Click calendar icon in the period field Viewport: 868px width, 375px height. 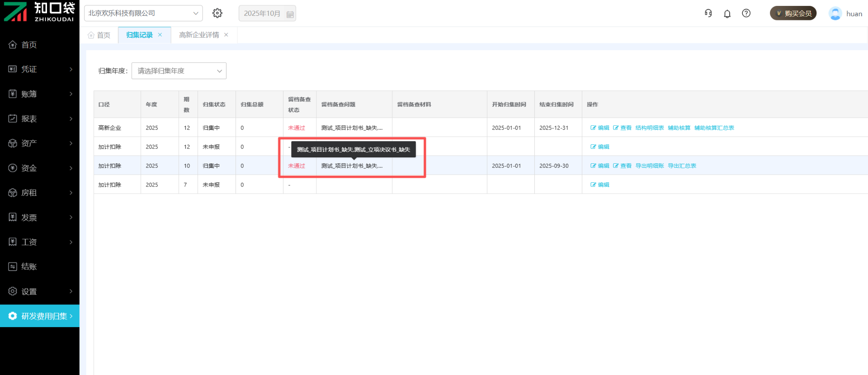(290, 14)
